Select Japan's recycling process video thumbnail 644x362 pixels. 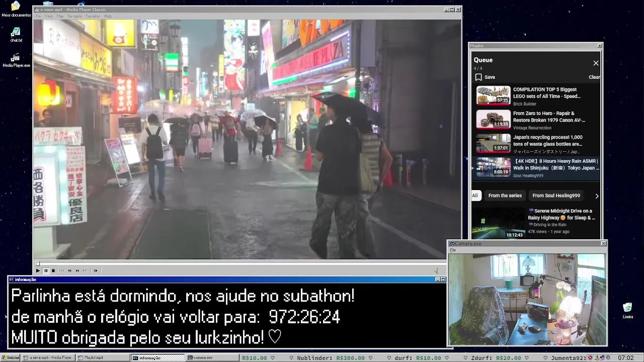[494, 143]
